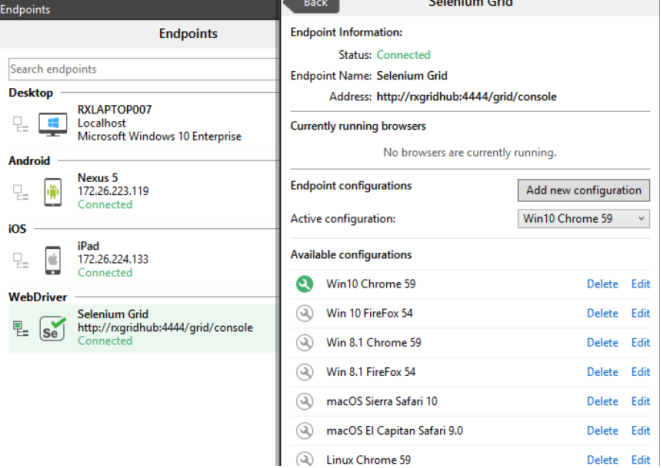The image size is (661, 468).
Task: Delete the Win 8.1 Chrome 59 configuration
Action: tap(602, 343)
